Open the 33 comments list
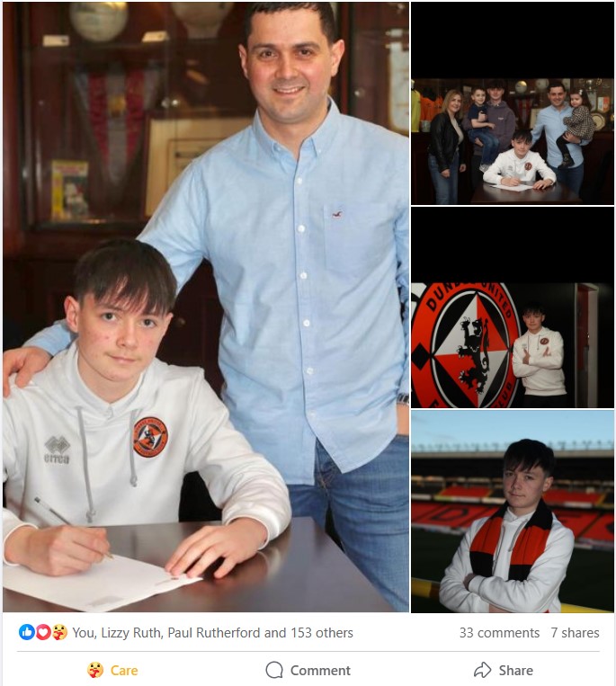Image resolution: width=616 pixels, height=686 pixels. [x=499, y=633]
